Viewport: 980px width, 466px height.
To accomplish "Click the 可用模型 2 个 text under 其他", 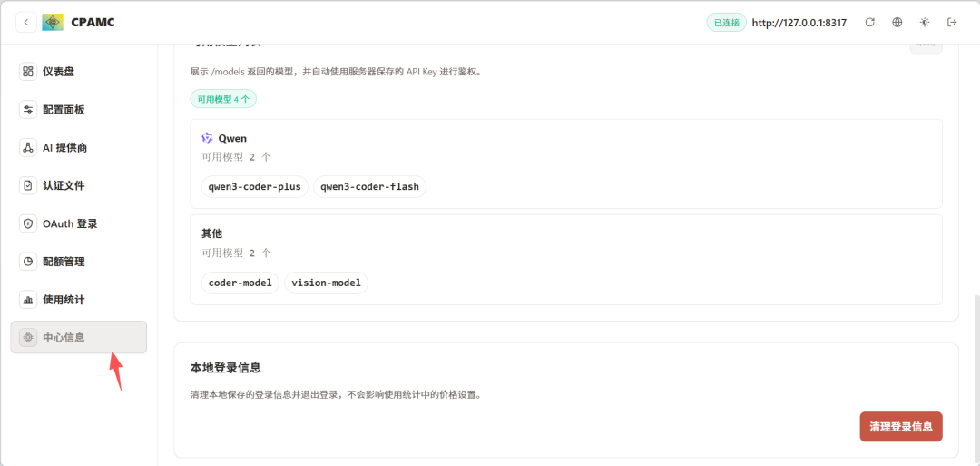I will 236,253.
